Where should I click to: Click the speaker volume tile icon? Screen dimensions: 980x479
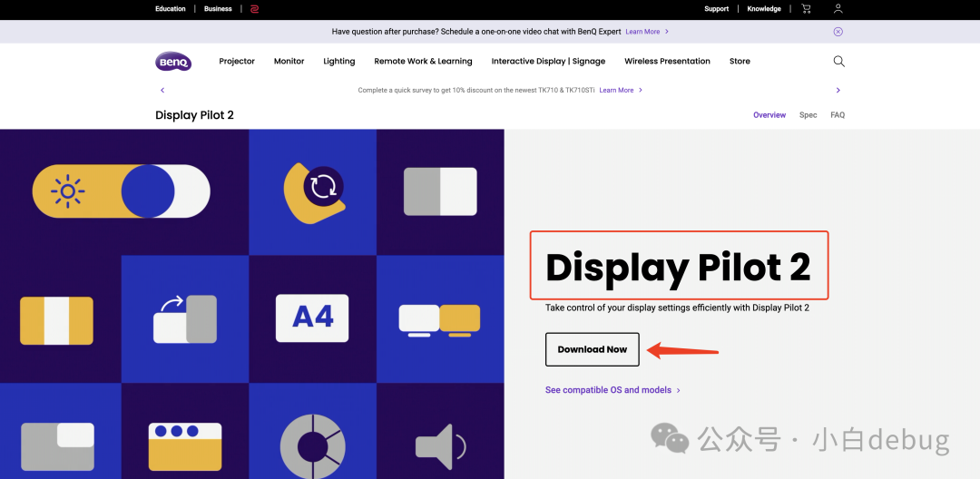point(441,446)
